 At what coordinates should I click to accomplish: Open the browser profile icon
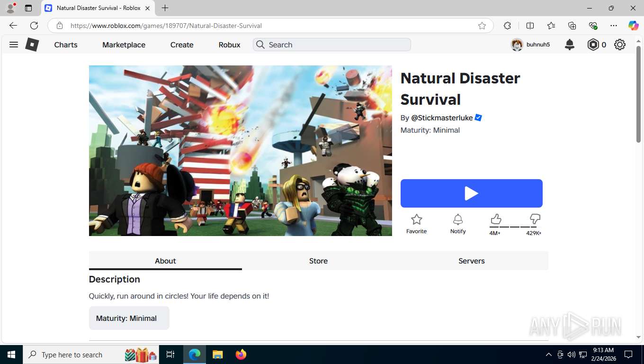tap(10, 8)
